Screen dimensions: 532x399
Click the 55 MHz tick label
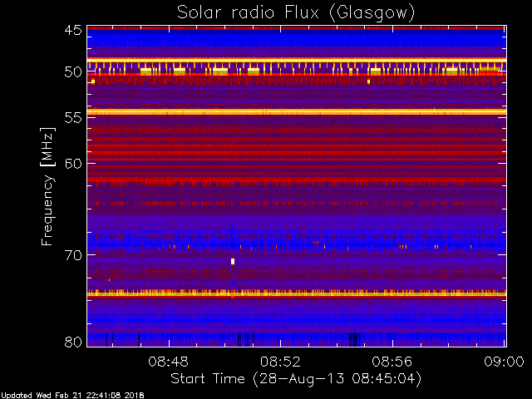click(73, 118)
